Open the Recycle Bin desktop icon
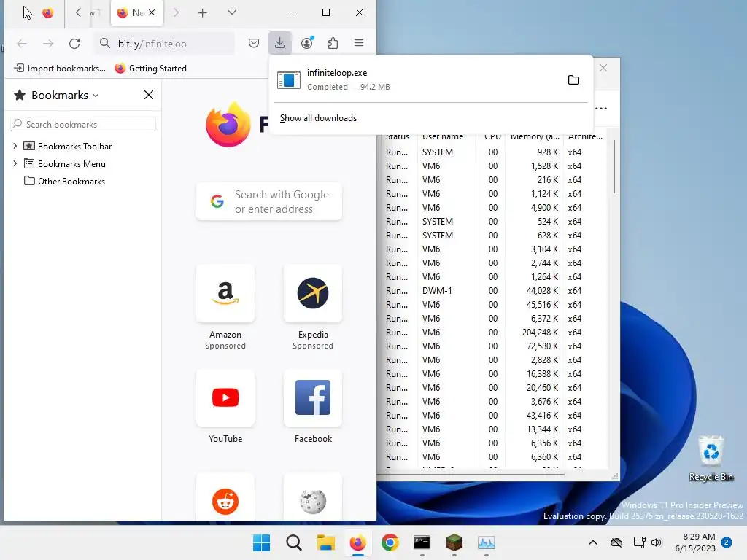This screenshot has width=747, height=560. [x=711, y=459]
